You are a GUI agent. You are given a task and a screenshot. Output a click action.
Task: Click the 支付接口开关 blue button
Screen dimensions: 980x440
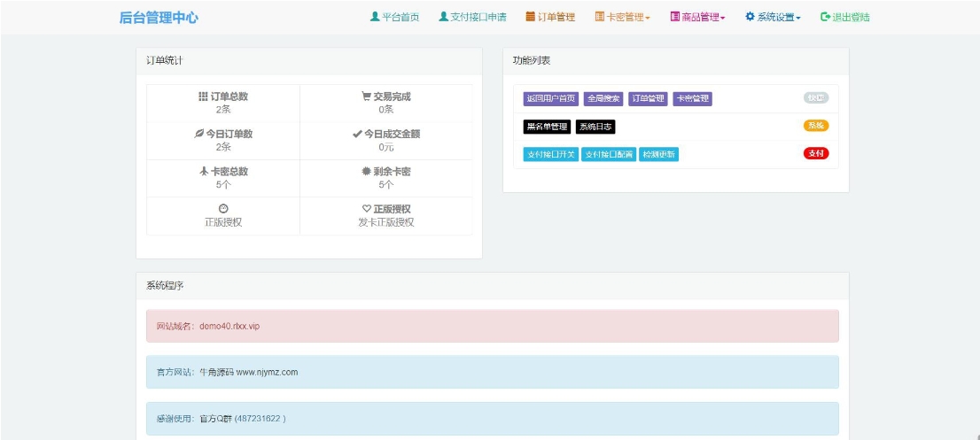[550, 154]
